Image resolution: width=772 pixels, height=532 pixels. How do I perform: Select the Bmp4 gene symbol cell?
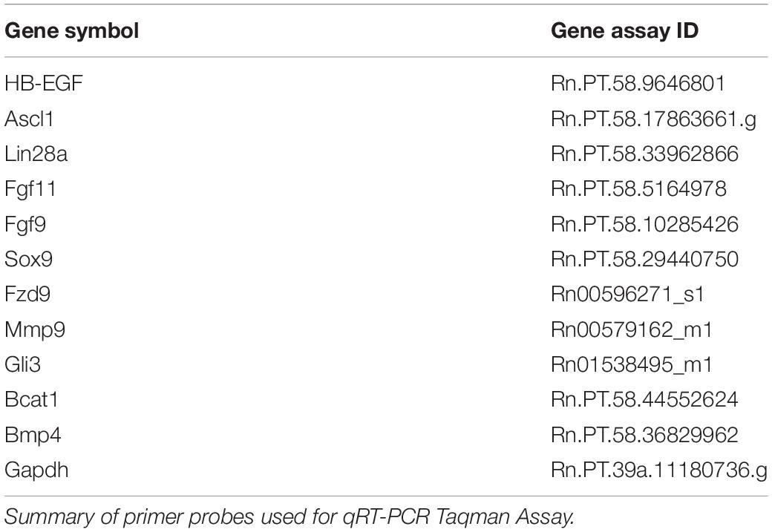click(x=33, y=435)
